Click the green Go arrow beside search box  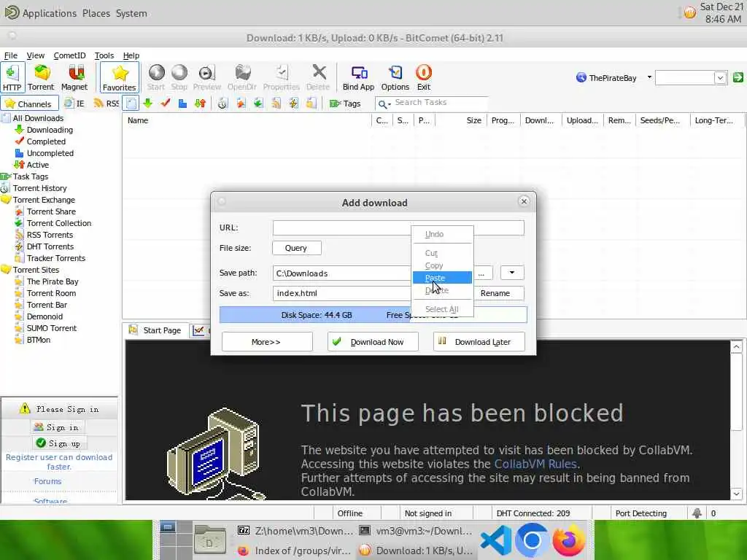pos(738,77)
